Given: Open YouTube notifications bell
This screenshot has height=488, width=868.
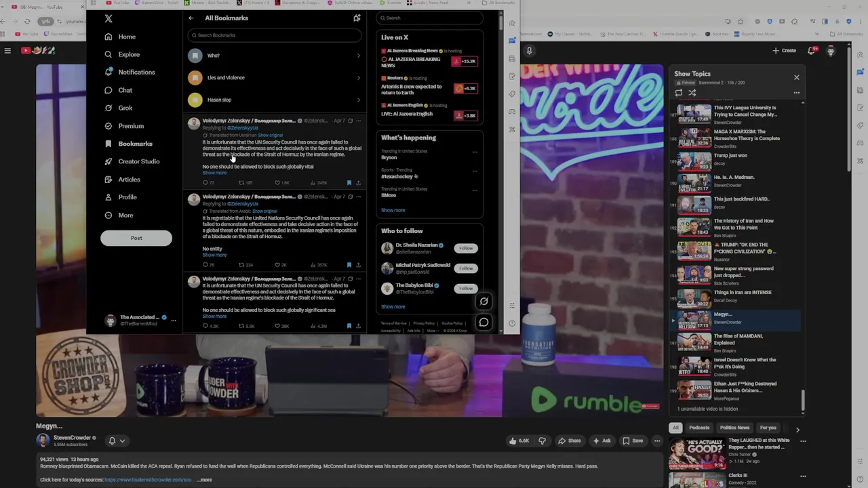Looking at the screenshot, I should [x=812, y=50].
